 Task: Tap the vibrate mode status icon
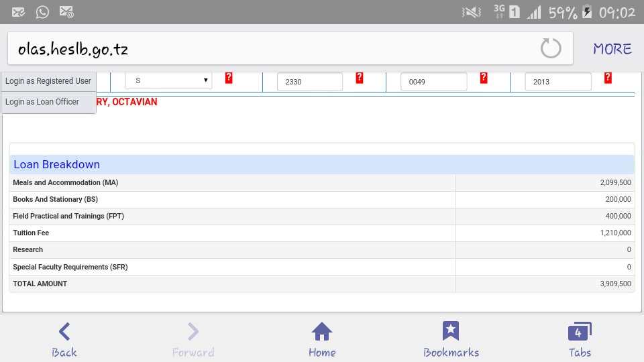pos(472,12)
